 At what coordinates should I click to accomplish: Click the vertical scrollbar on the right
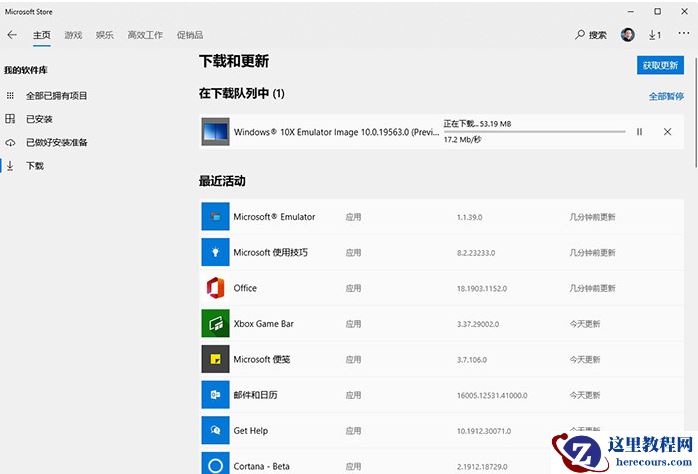pos(695,111)
